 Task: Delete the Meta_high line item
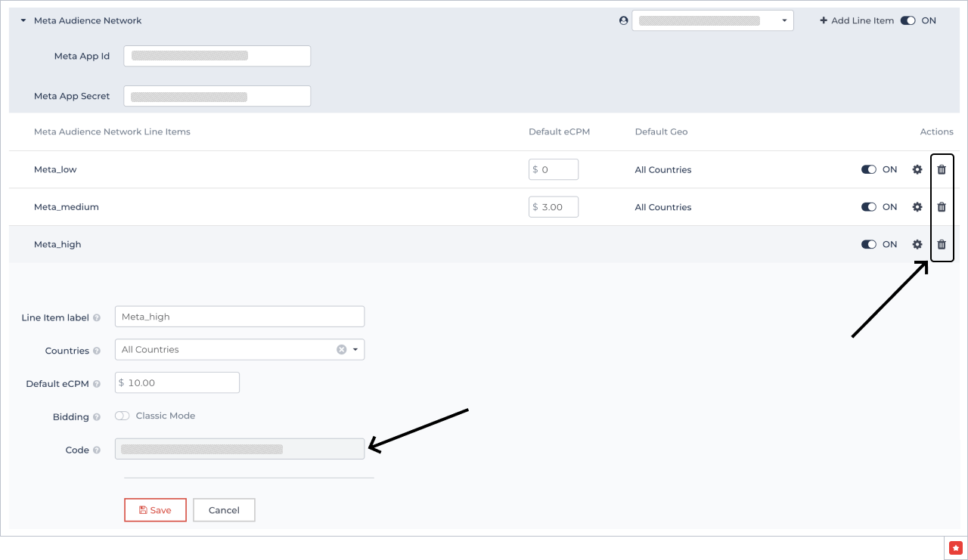[x=942, y=244]
